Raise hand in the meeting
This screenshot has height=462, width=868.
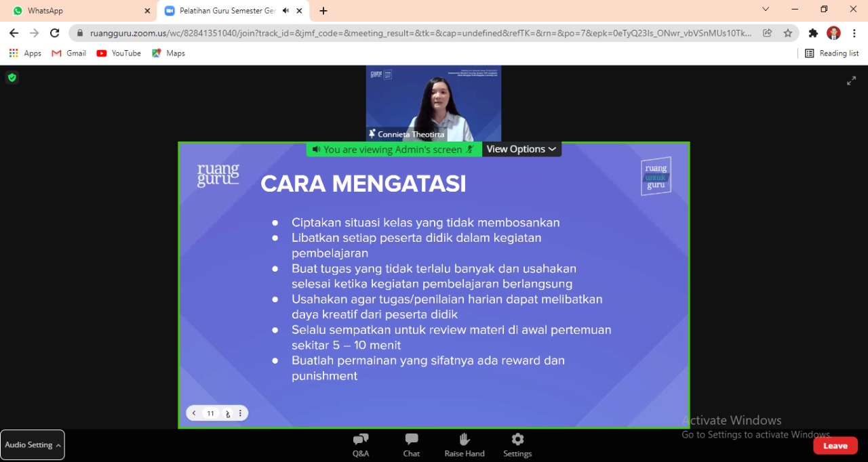pyautogui.click(x=465, y=445)
